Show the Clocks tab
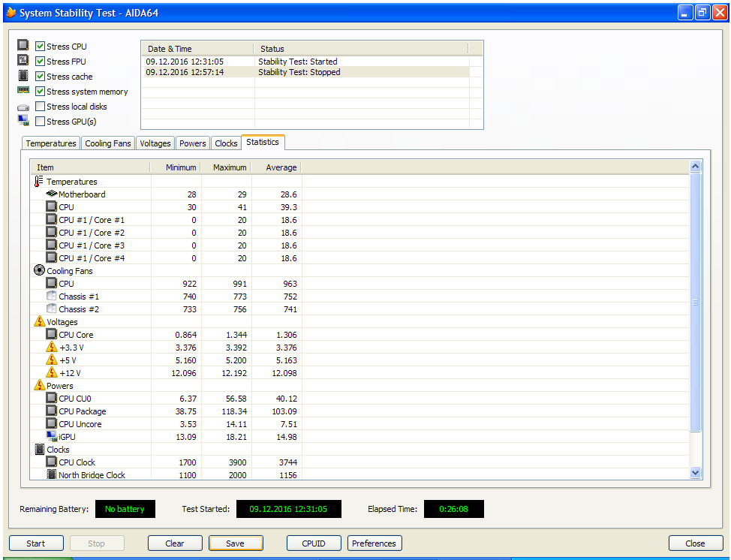The height and width of the screenshot is (560, 731). (226, 143)
